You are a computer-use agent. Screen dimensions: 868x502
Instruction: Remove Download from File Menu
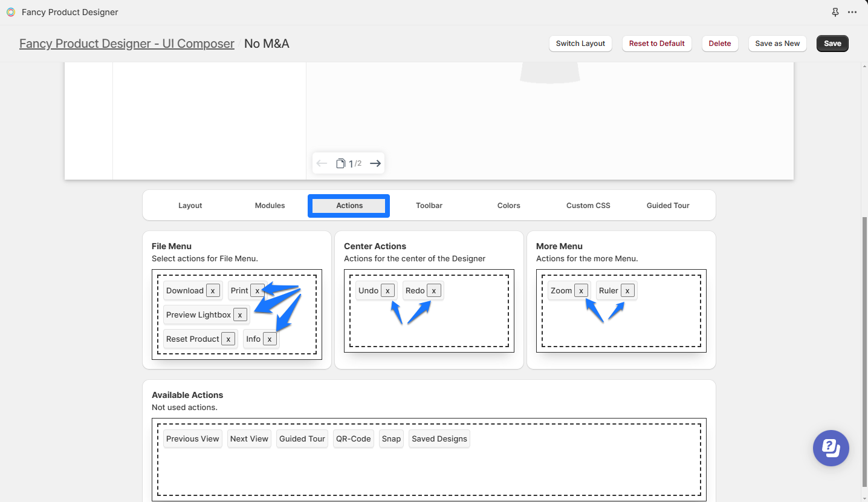pos(213,291)
